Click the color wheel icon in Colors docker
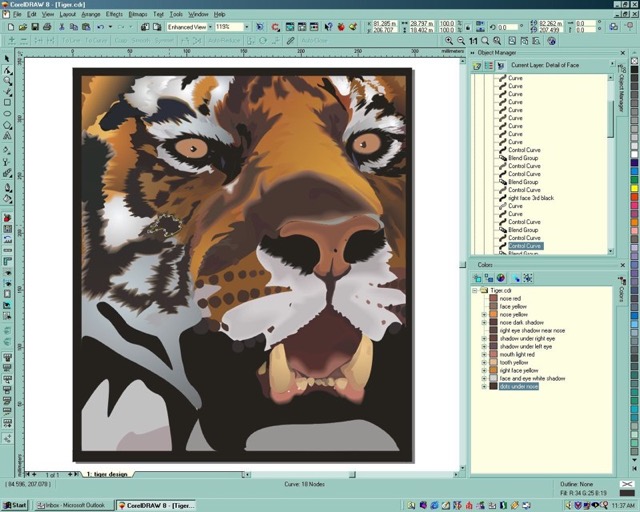Image resolution: width=640 pixels, height=512 pixels. click(x=501, y=278)
